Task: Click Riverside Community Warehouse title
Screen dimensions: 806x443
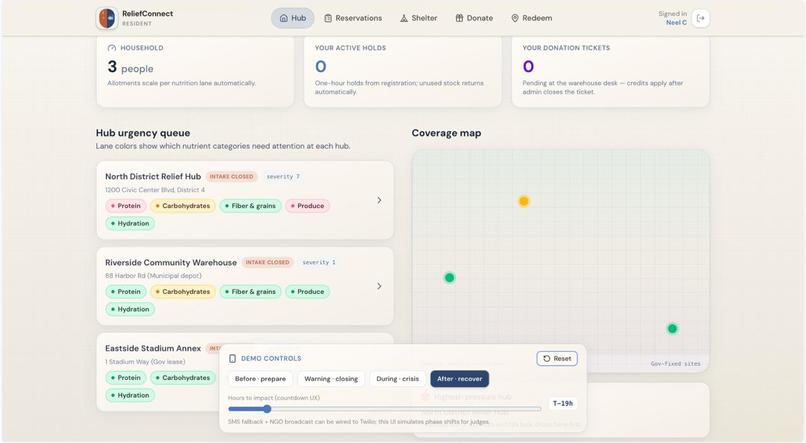Action: point(171,262)
